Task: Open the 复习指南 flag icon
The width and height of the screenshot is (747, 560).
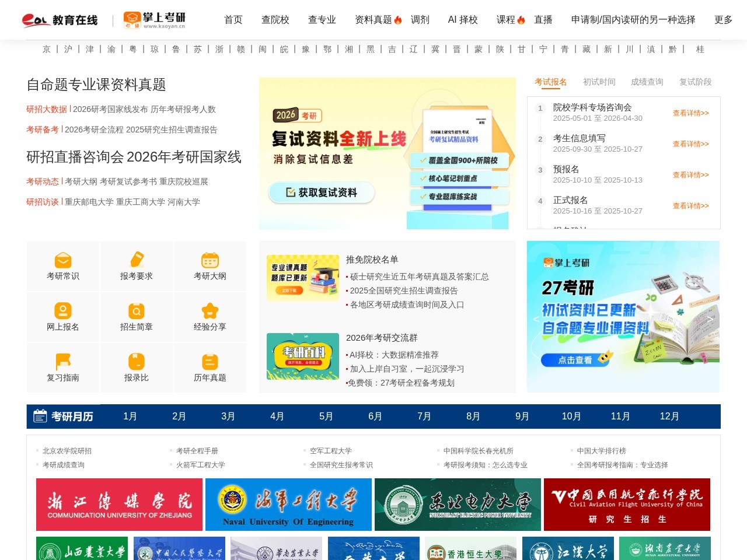Action: 63,362
